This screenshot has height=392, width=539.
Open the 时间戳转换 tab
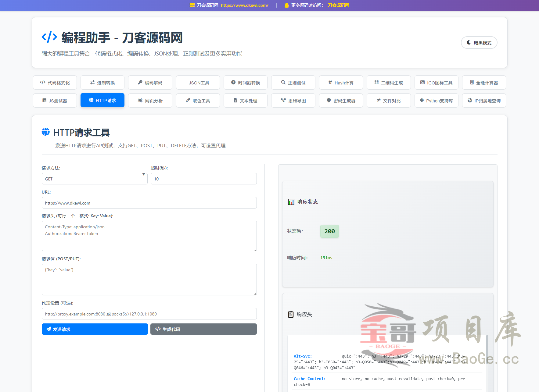246,83
